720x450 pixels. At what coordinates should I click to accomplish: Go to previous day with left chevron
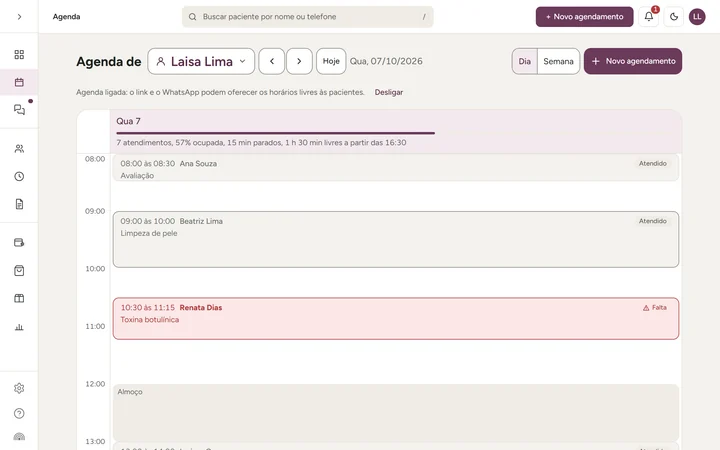271,61
